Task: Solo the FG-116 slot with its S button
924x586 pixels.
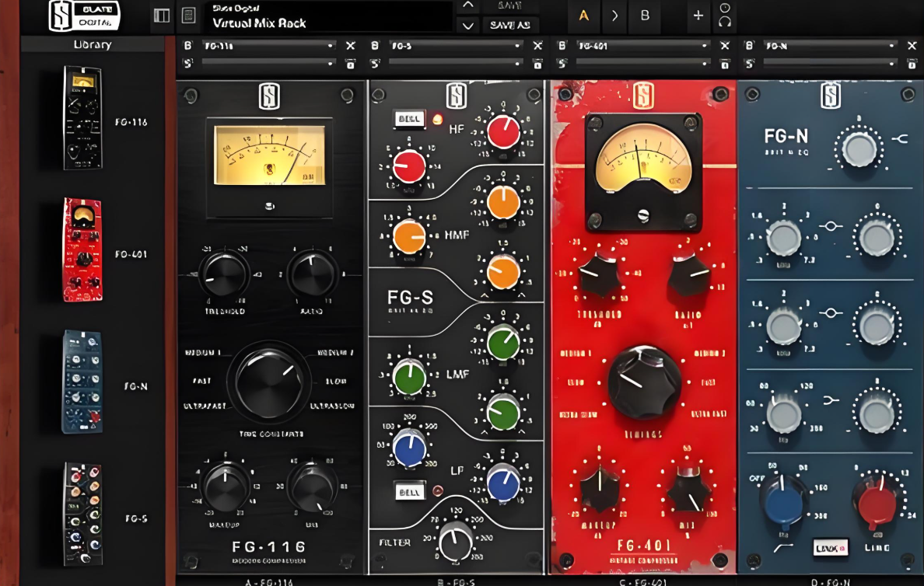Action: click(188, 63)
